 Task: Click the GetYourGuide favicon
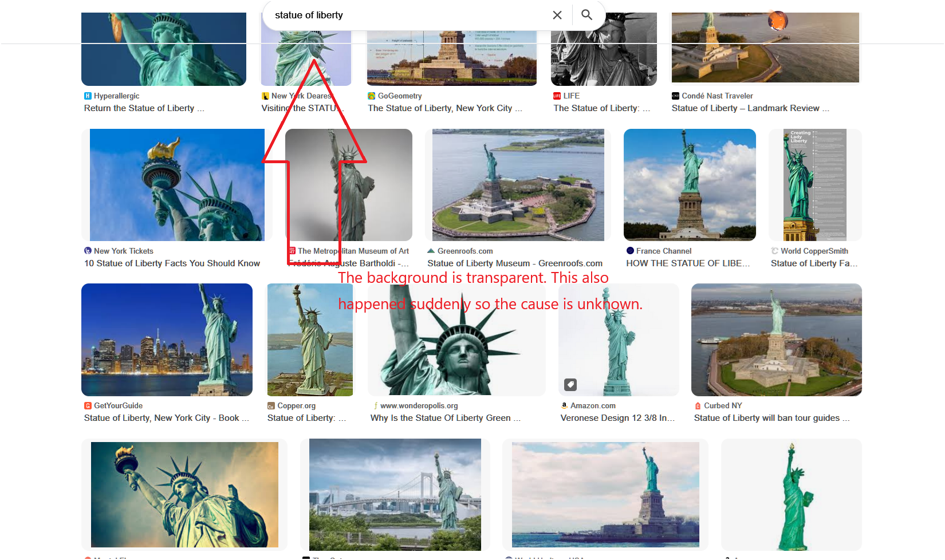pos(88,405)
